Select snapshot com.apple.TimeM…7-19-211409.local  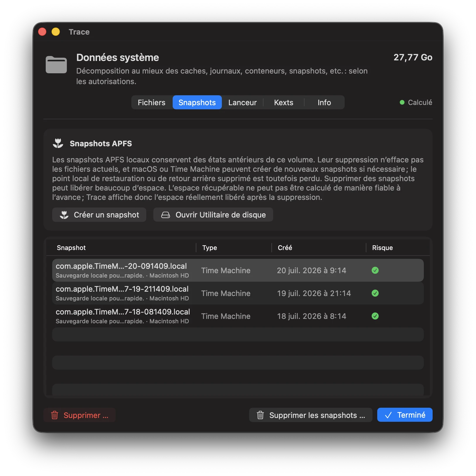[x=238, y=293]
